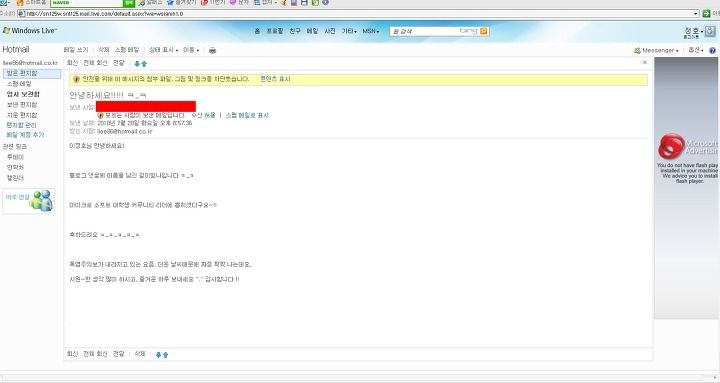Click the ilee86@hotmail.co.kr account label in sidebar
This screenshot has width=720, height=383.
tap(30, 63)
